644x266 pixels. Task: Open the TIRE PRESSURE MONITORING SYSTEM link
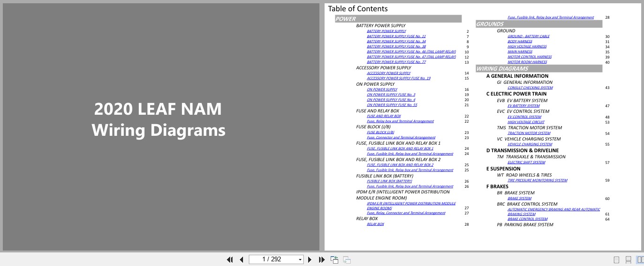[537, 180]
